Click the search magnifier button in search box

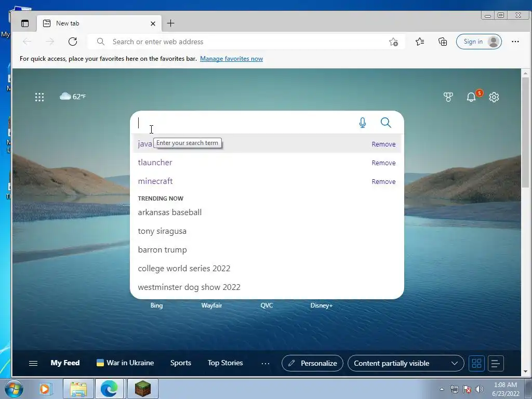click(x=386, y=123)
